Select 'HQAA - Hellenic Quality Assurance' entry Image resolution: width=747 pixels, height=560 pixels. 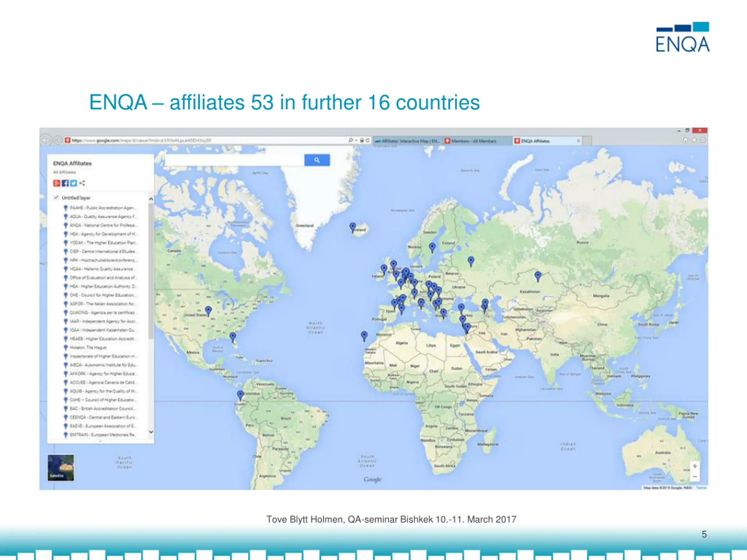tap(100, 269)
